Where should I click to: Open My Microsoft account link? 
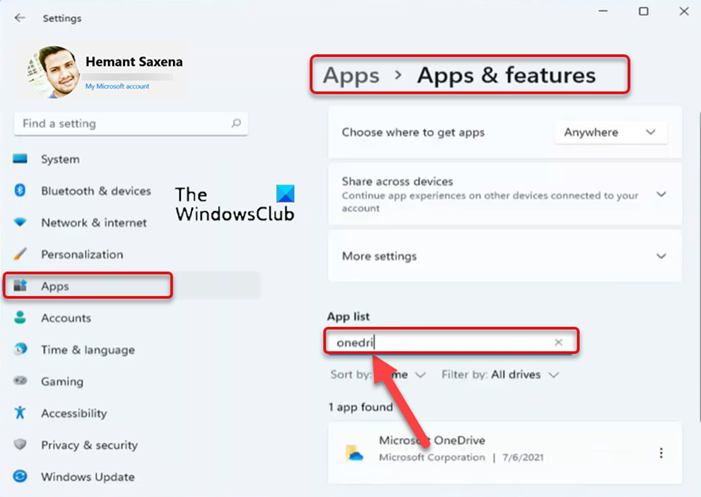point(117,86)
